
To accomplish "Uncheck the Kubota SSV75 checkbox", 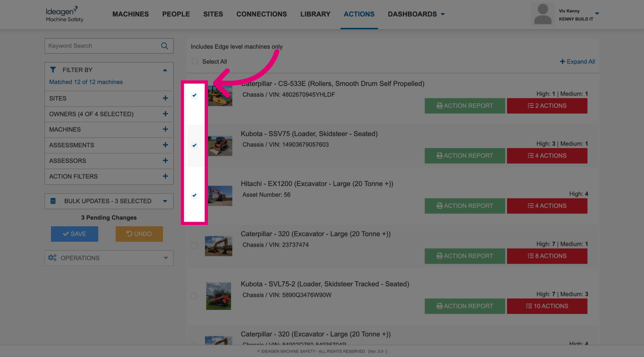I will click(194, 145).
